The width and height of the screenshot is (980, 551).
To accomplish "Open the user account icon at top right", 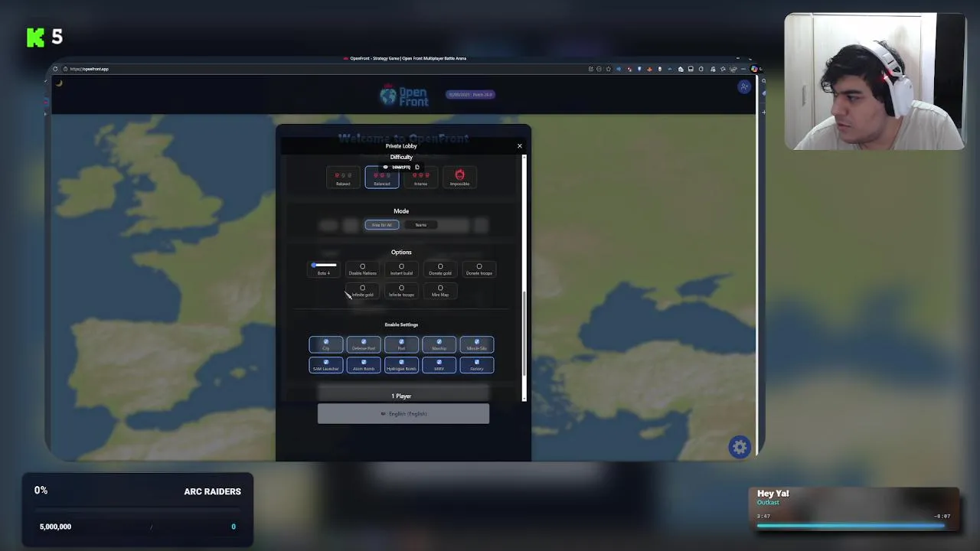I will click(743, 87).
